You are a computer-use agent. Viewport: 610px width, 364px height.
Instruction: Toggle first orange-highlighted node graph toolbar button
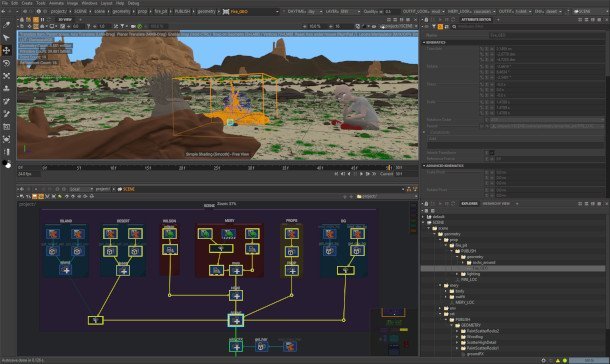point(34,197)
